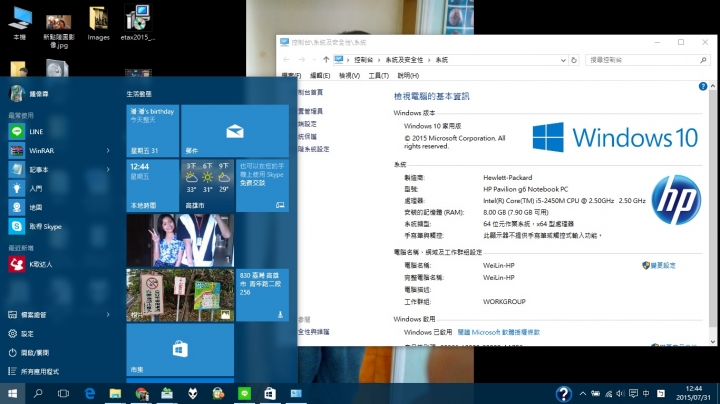720x404 pixels.
Task: Open Task View on the taskbar
Action: (63, 393)
